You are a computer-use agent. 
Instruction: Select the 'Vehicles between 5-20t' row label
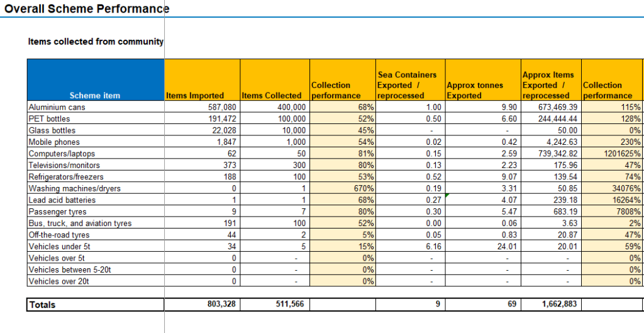(96, 269)
